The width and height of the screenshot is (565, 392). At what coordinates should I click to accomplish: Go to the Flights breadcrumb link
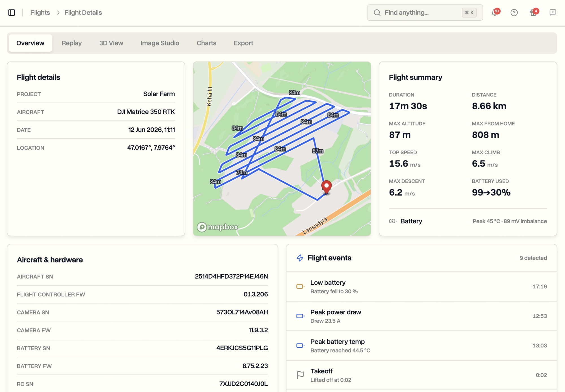tap(40, 12)
